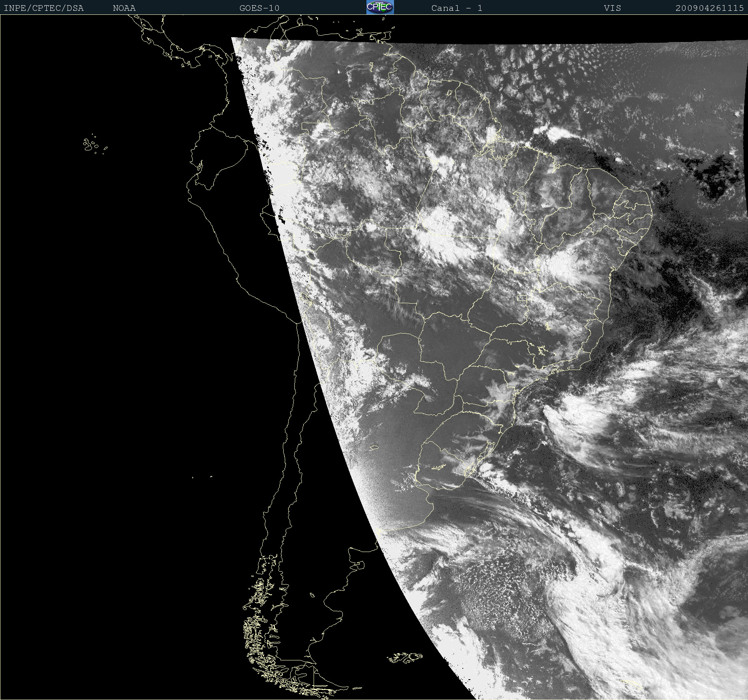The image size is (748, 700).
Task: Select the INPE/CPTEC/DSA header text
Action: pos(44,8)
